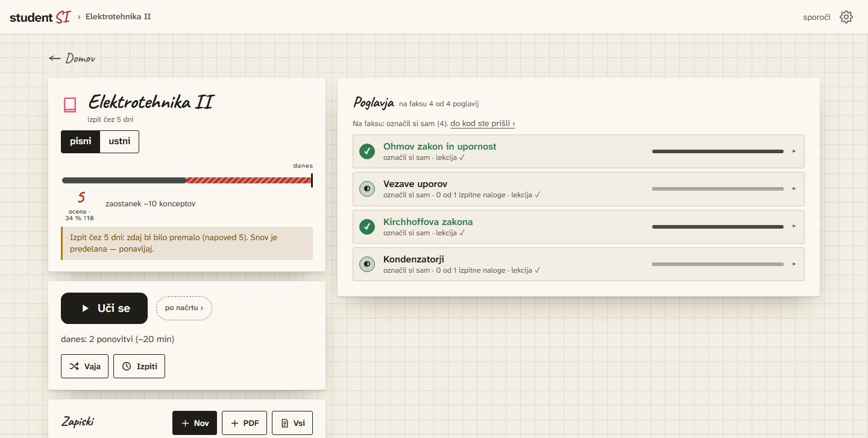Click the Ohmov zakon progress bar
Screen dimensions: 868x438
click(x=718, y=151)
